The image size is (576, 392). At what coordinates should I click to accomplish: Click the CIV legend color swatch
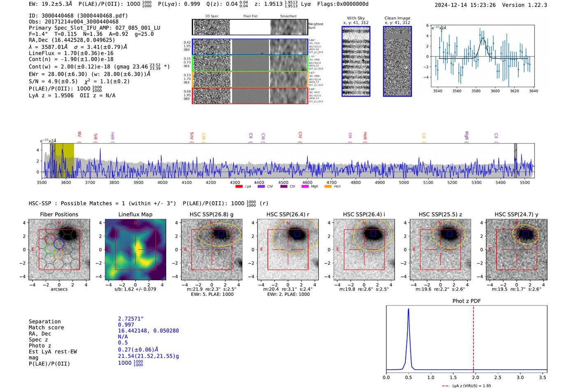click(261, 186)
